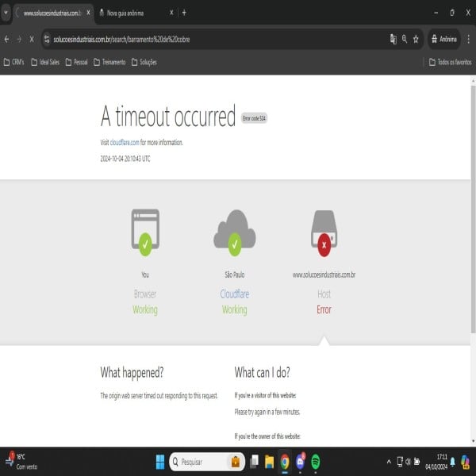Click the Cloudflare cloud status icon
Image resolution: width=476 pixels, height=476 pixels.
pyautogui.click(x=235, y=232)
